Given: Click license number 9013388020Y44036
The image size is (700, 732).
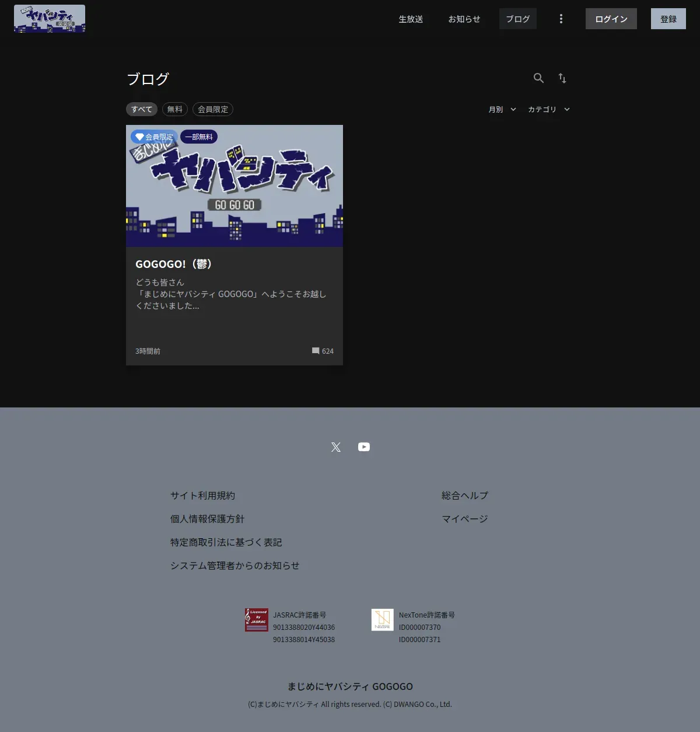Looking at the screenshot, I should point(304,628).
